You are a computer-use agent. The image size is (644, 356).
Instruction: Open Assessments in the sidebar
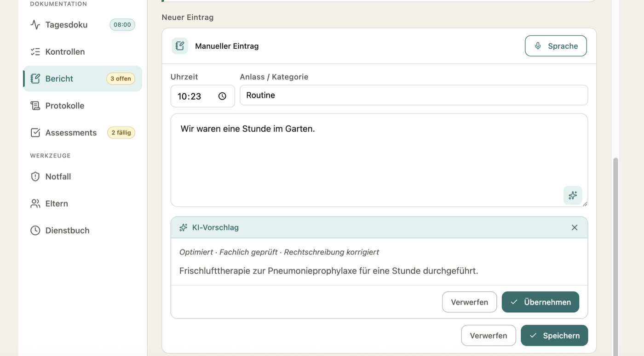point(83,133)
